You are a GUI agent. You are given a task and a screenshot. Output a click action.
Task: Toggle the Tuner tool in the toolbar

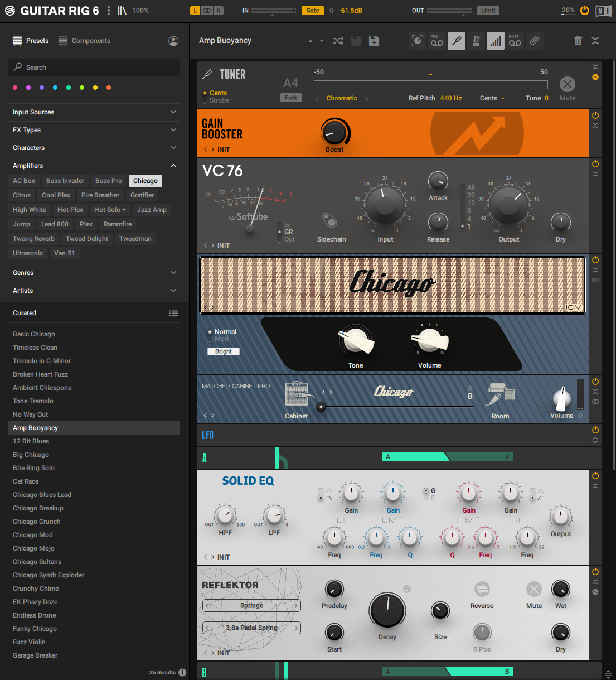pyautogui.click(x=456, y=41)
